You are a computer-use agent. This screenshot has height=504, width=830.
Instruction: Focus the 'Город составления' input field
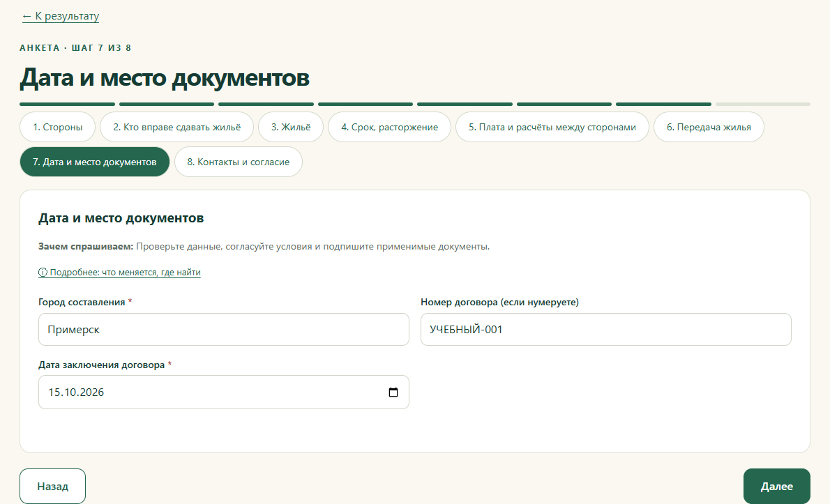[223, 330]
